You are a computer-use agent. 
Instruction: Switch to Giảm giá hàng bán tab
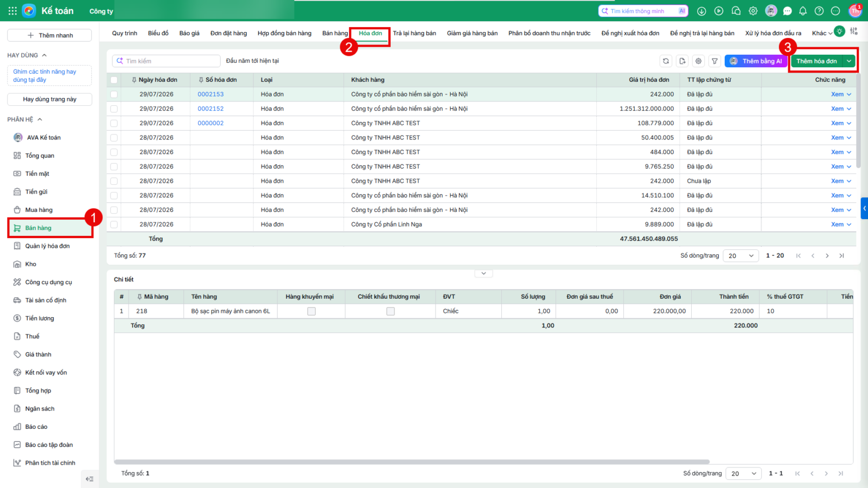[472, 33]
